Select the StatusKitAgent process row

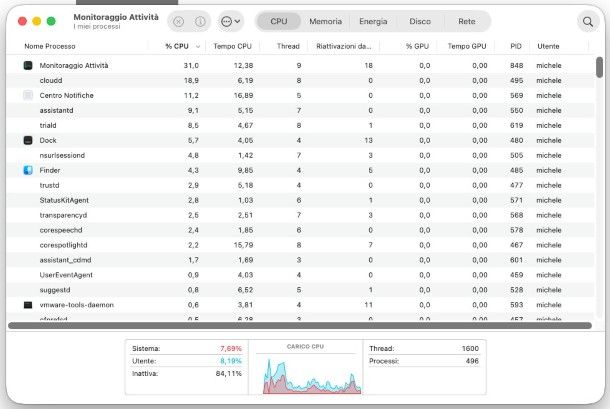pos(300,200)
